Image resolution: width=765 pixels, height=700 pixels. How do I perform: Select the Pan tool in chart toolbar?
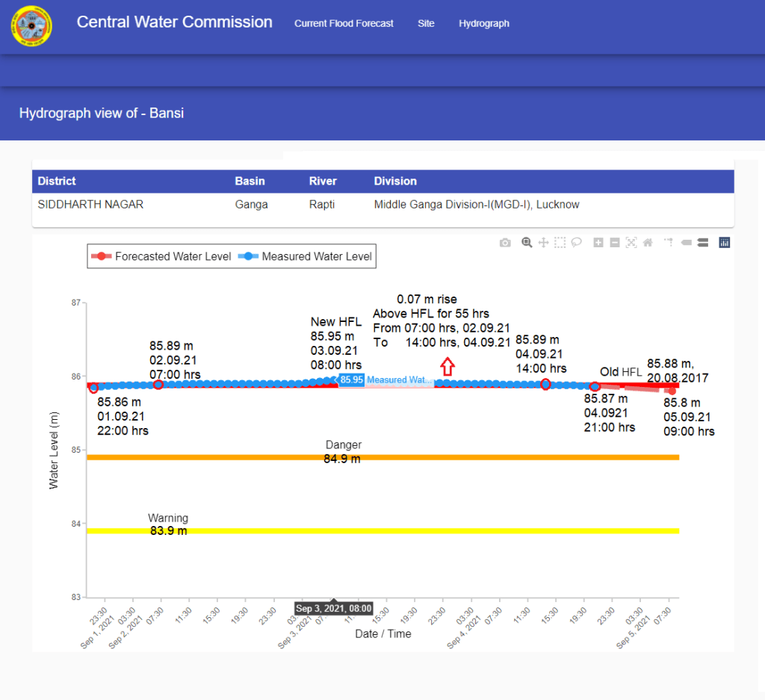coord(543,243)
